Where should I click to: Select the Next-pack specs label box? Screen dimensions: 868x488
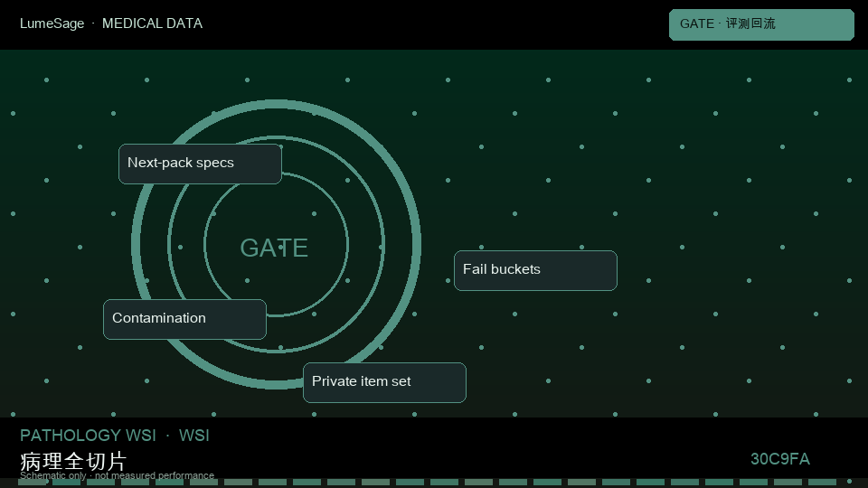200,164
